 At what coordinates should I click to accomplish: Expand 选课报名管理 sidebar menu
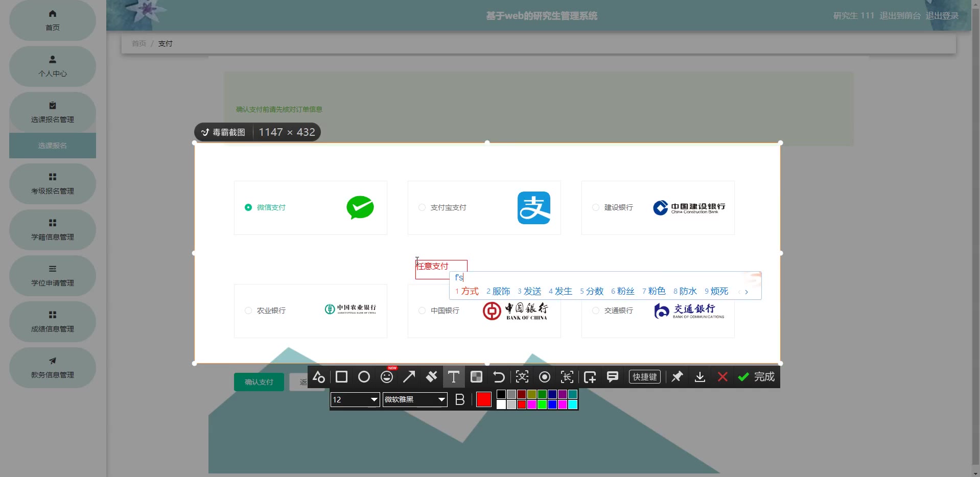click(53, 112)
